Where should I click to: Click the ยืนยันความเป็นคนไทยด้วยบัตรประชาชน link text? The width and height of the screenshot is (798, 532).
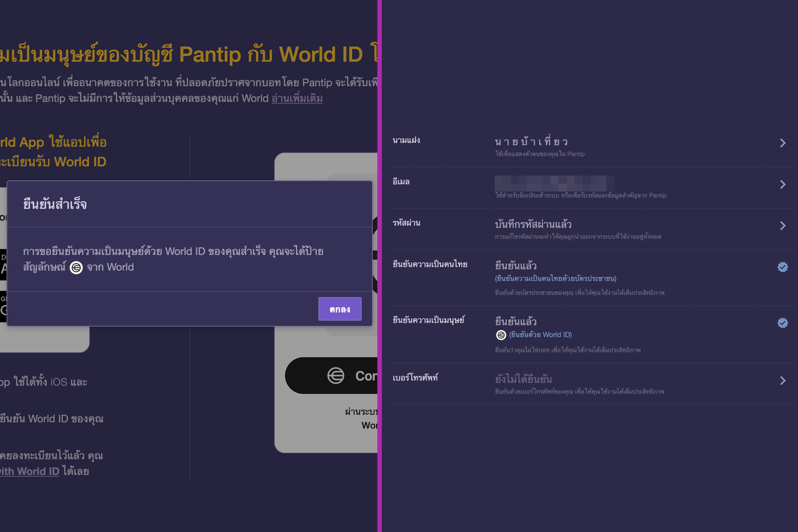[555, 278]
